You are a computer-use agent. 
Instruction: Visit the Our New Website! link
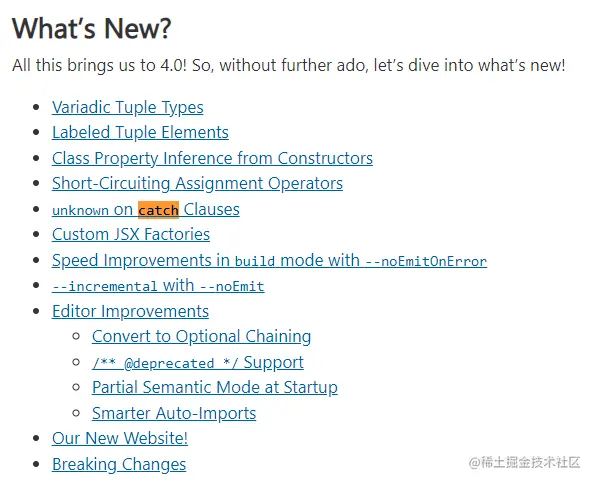pyautogui.click(x=120, y=438)
